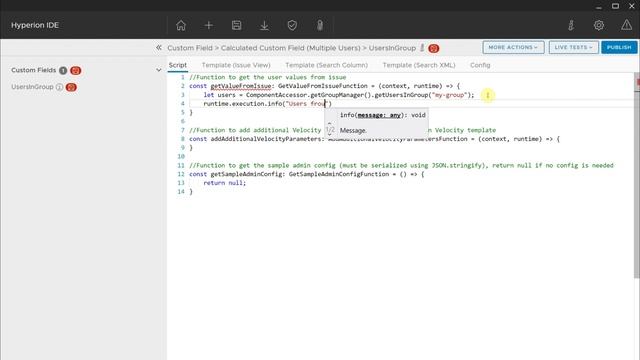The width and height of the screenshot is (640, 360).
Task: Click Custom Field breadcrumb link
Action: pos(190,48)
